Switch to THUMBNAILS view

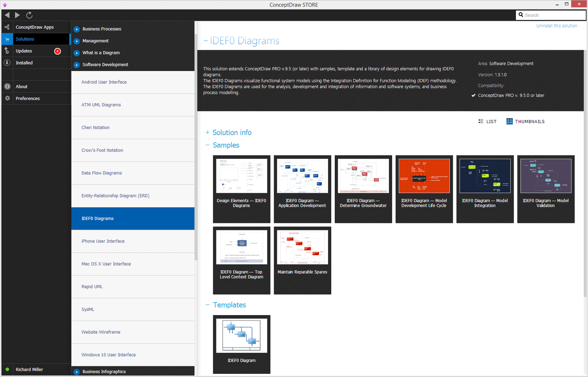click(526, 121)
